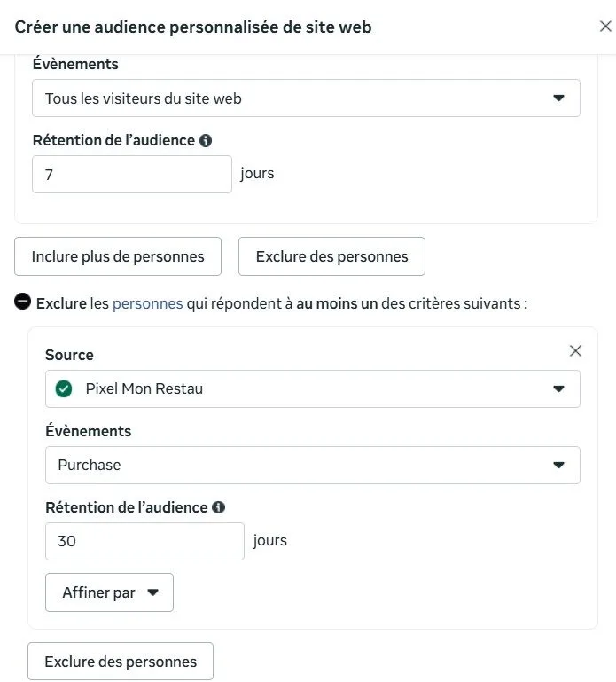Click the bottom Exclure des personnes button
616x682 pixels.
pos(121,662)
